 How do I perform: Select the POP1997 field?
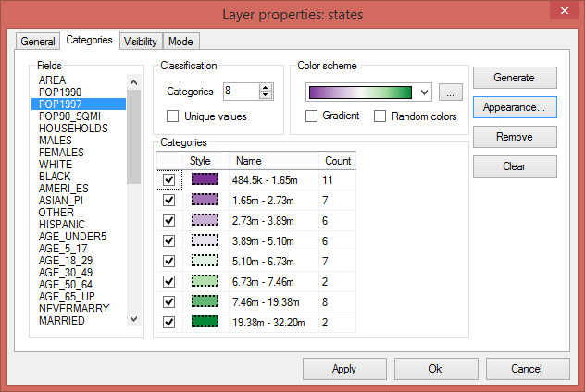[x=79, y=104]
